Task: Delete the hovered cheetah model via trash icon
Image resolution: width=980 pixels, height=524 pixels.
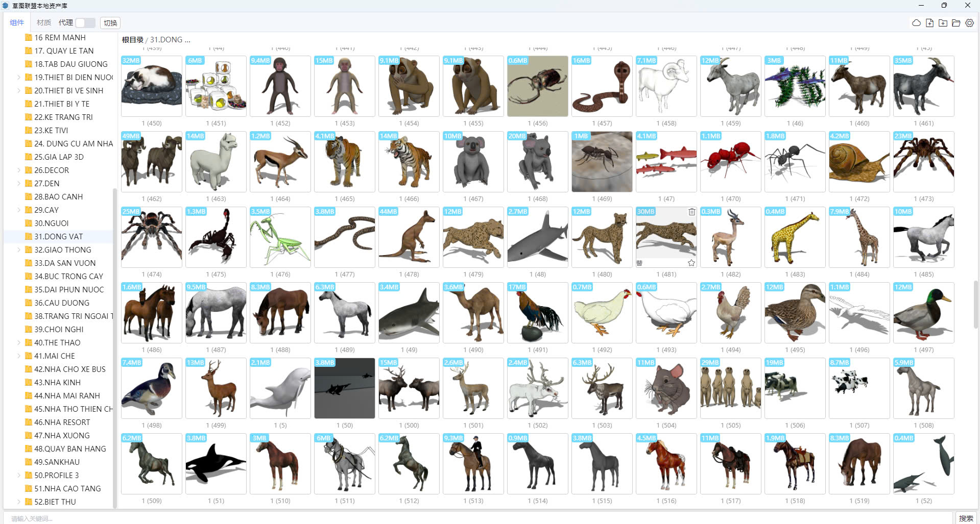Action: pyautogui.click(x=691, y=212)
